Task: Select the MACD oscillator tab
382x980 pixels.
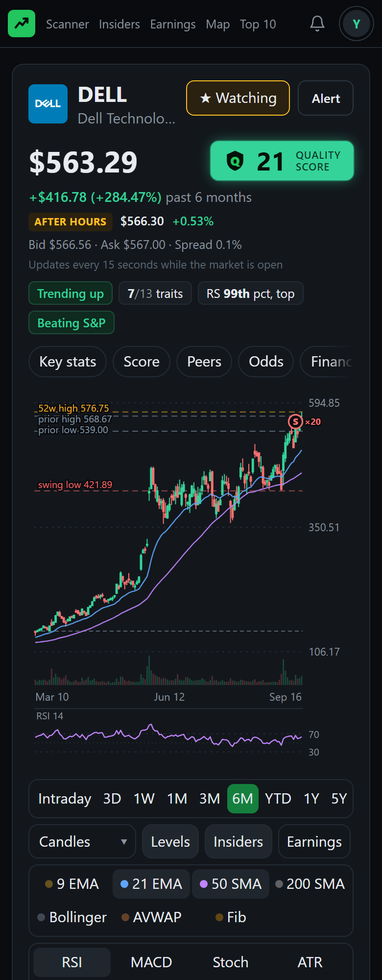Action: point(151,962)
